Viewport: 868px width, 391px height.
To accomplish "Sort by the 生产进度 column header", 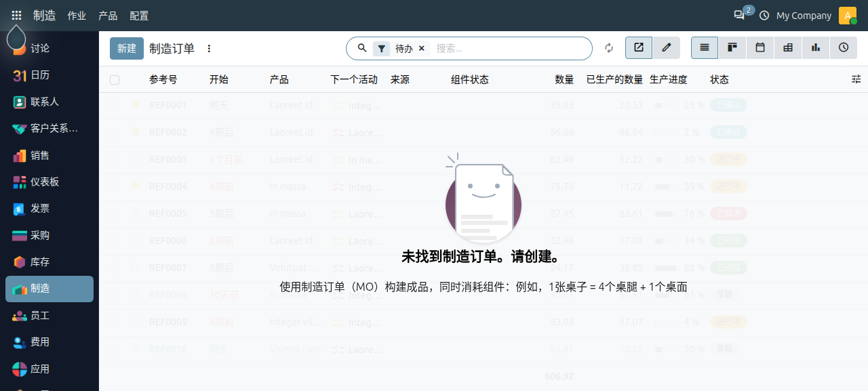I will click(669, 79).
